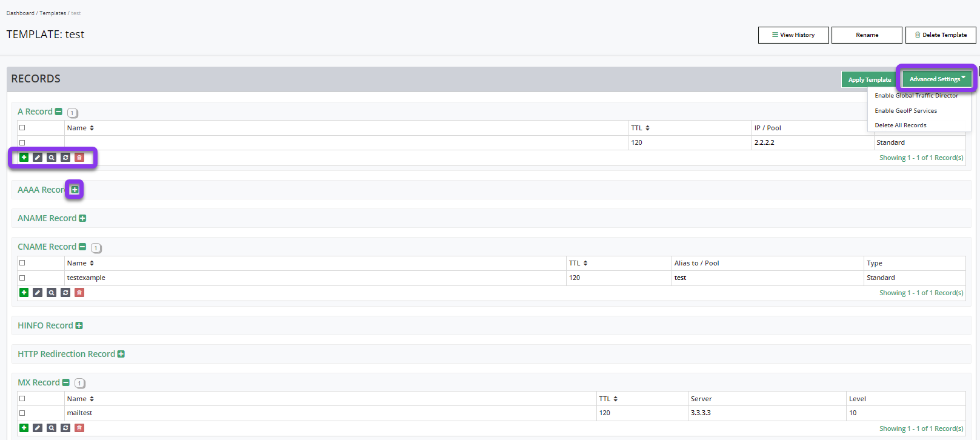The height and width of the screenshot is (440, 980).
Task: Edit selected A Record with pencil icon
Action: pos(38,158)
